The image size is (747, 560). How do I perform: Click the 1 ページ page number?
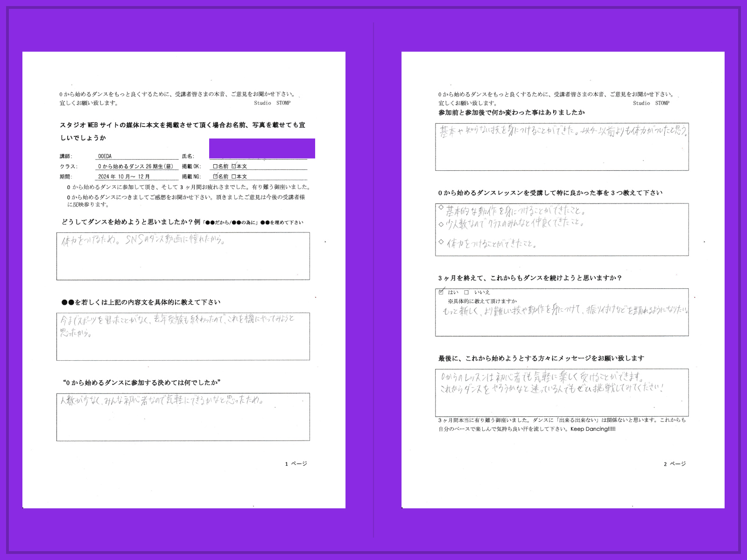coord(296,464)
